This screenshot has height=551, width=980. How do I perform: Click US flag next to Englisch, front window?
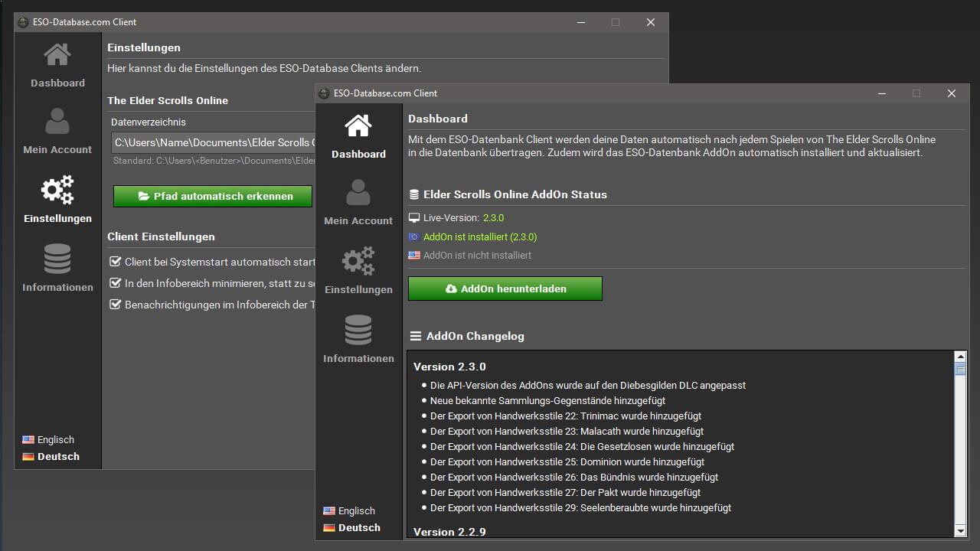click(x=329, y=511)
